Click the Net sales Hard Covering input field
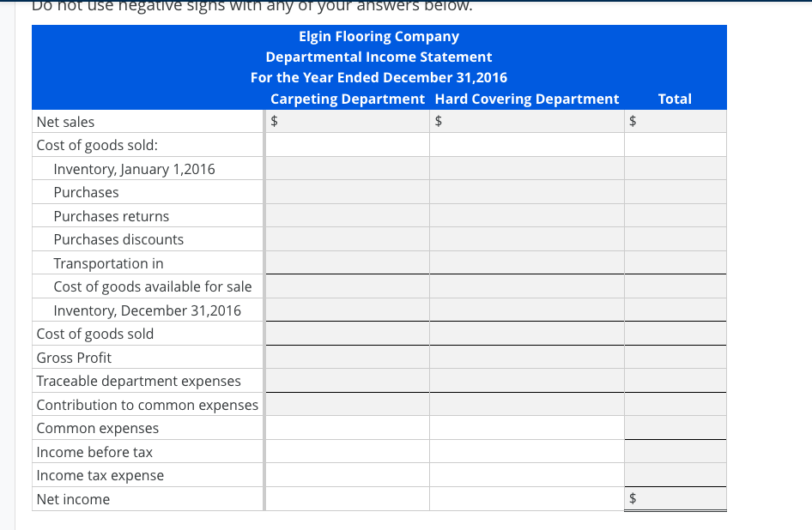 point(526,121)
